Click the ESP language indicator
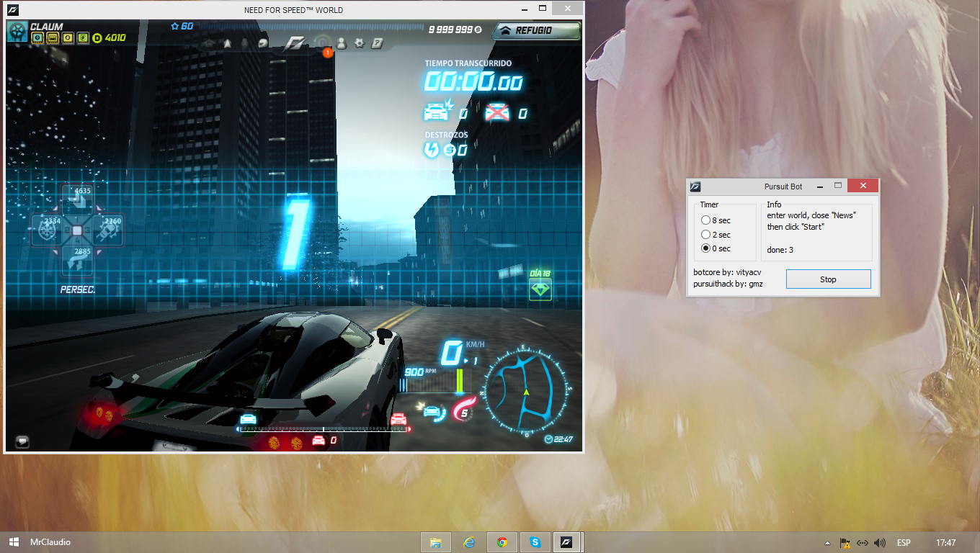Screen dimensions: 980x553 pyautogui.click(x=904, y=543)
